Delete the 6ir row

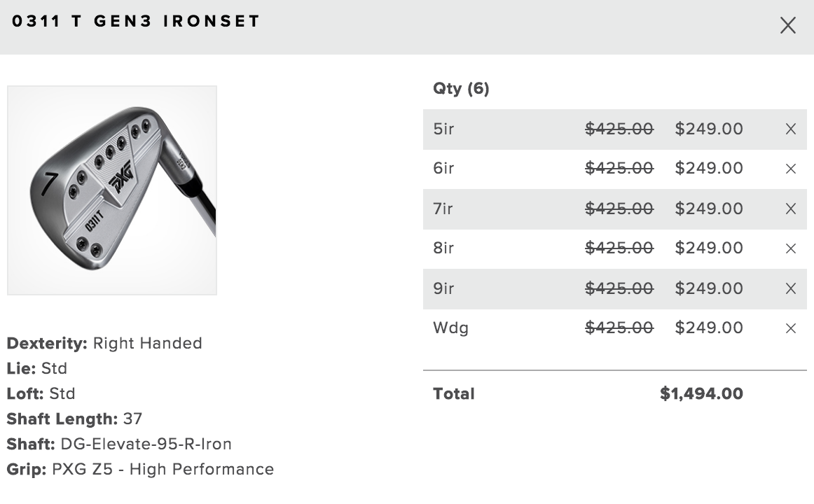tap(791, 169)
